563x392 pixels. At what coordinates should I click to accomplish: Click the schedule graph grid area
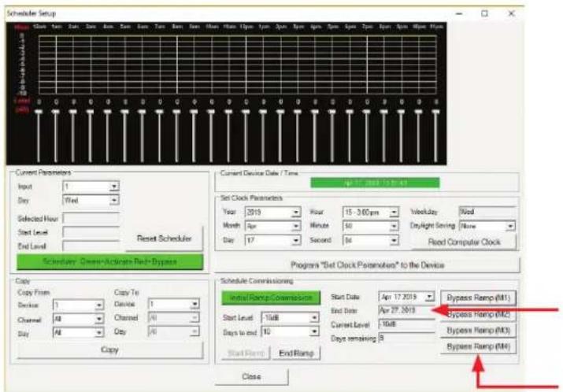click(238, 65)
